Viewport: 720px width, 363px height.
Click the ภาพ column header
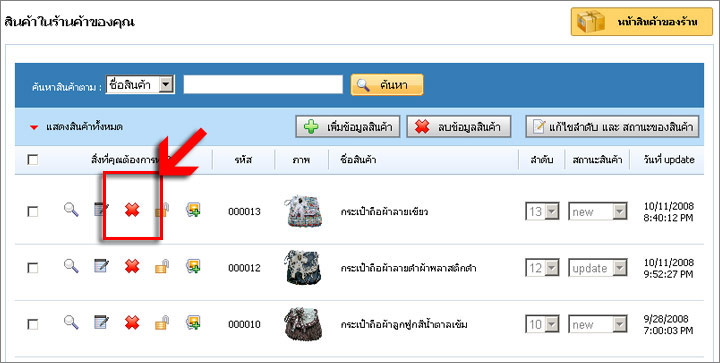pyautogui.click(x=302, y=160)
